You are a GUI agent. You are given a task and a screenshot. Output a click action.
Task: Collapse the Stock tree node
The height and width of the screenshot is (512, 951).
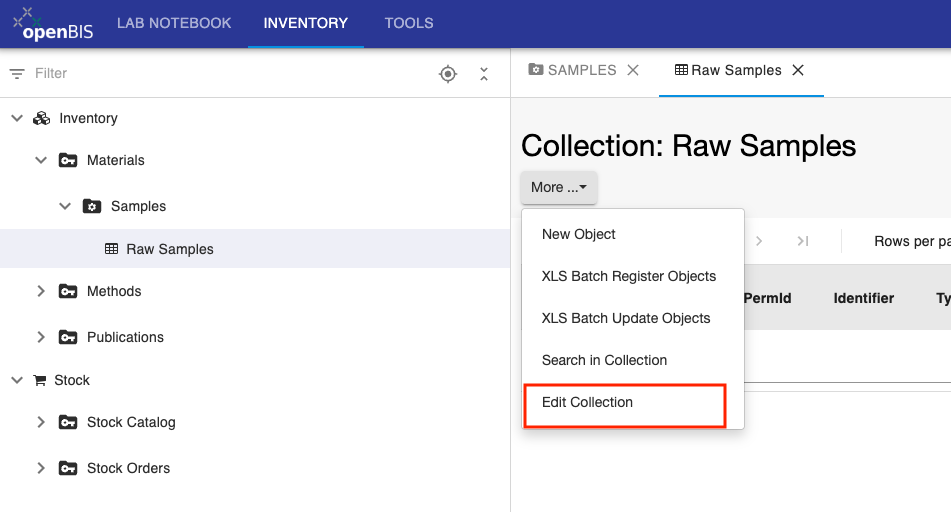17,380
